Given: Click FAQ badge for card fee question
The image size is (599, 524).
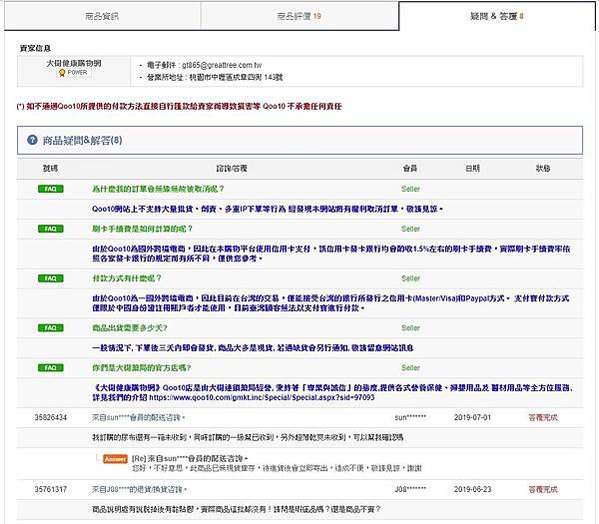Looking at the screenshot, I should click(51, 229).
